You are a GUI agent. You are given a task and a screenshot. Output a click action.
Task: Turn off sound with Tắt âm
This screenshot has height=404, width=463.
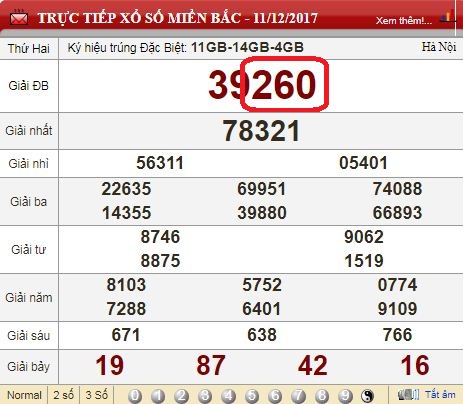click(x=440, y=395)
